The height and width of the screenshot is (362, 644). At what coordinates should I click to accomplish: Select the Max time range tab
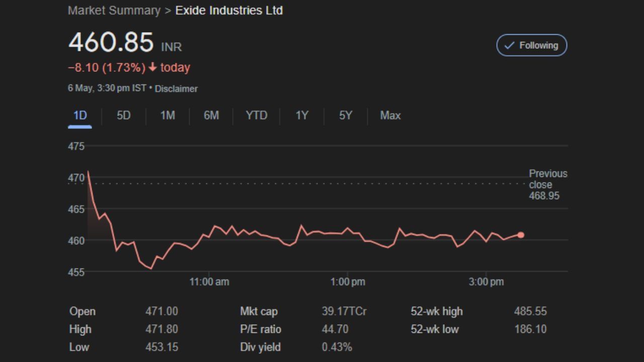point(390,116)
